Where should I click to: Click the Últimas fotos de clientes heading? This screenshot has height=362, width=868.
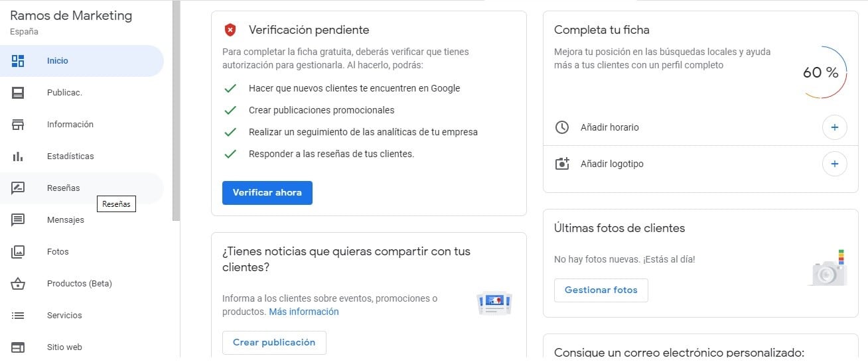[620, 228]
